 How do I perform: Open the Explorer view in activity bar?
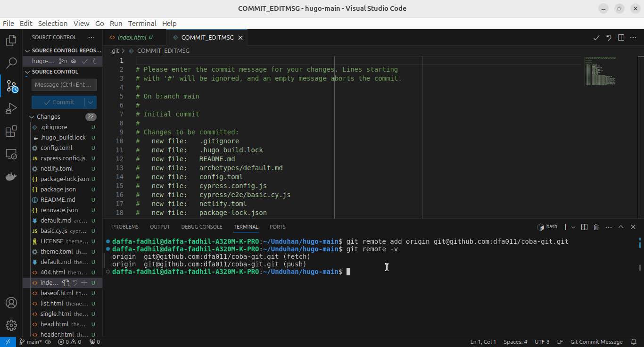tap(11, 41)
